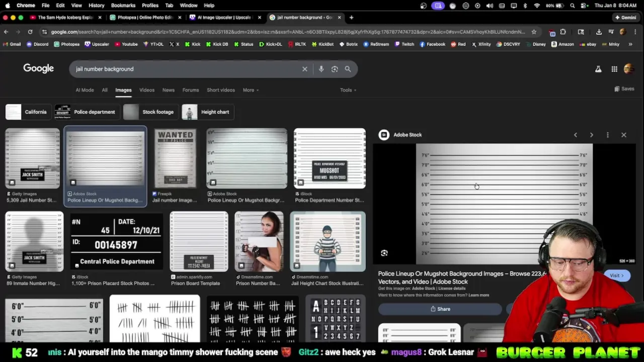This screenshot has width=644, height=362.
Task: Click the Share button in preview panel
Action: tap(440, 309)
